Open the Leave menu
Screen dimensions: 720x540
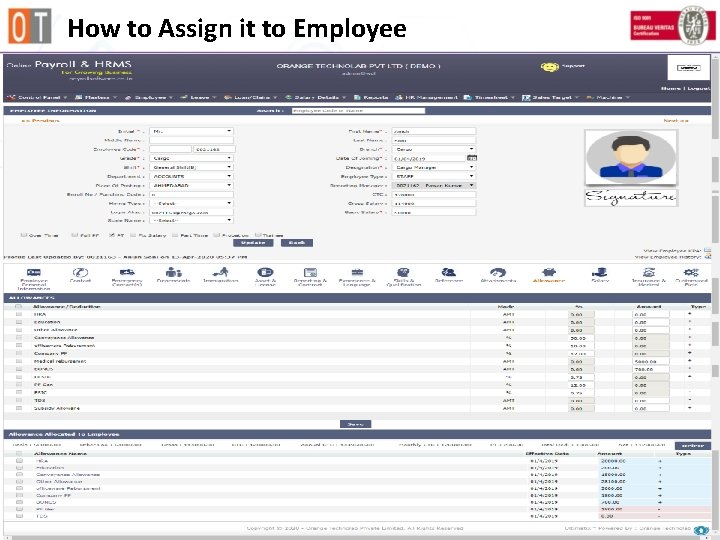pyautogui.click(x=198, y=97)
